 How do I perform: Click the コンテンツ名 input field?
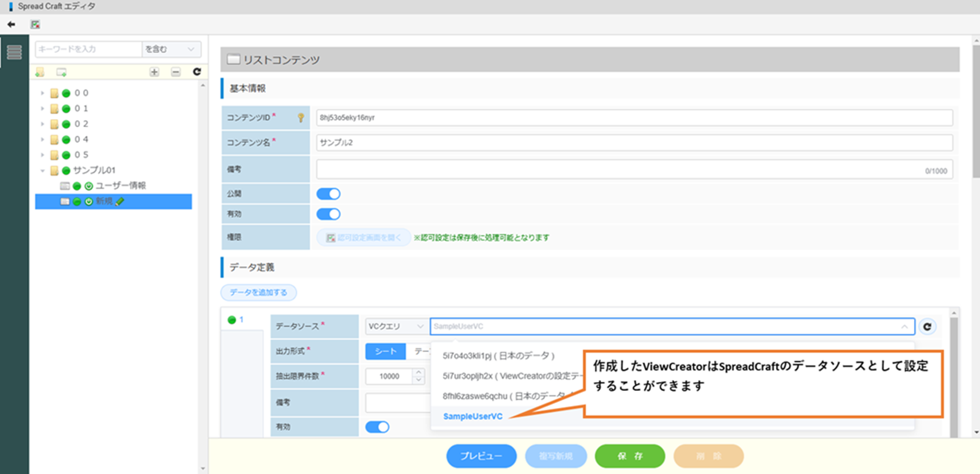point(634,142)
